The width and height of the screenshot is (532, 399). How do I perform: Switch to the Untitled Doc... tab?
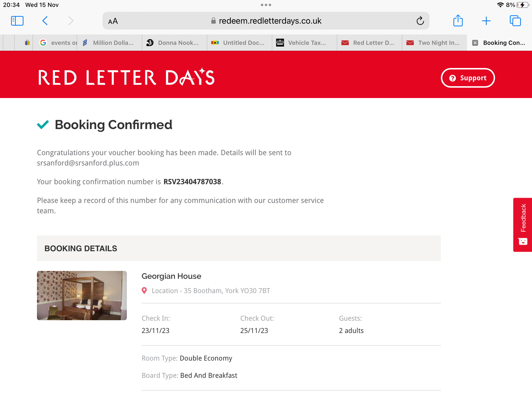(240, 43)
